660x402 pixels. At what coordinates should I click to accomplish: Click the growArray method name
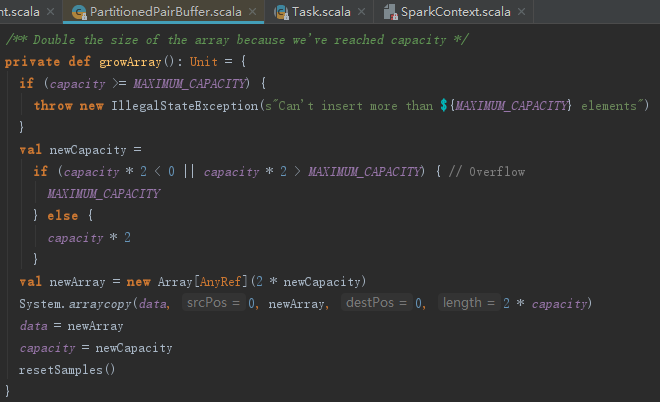point(130,62)
